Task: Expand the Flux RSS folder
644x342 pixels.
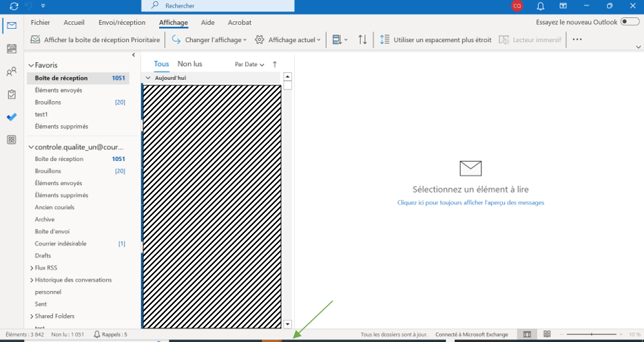Action: pyautogui.click(x=32, y=268)
